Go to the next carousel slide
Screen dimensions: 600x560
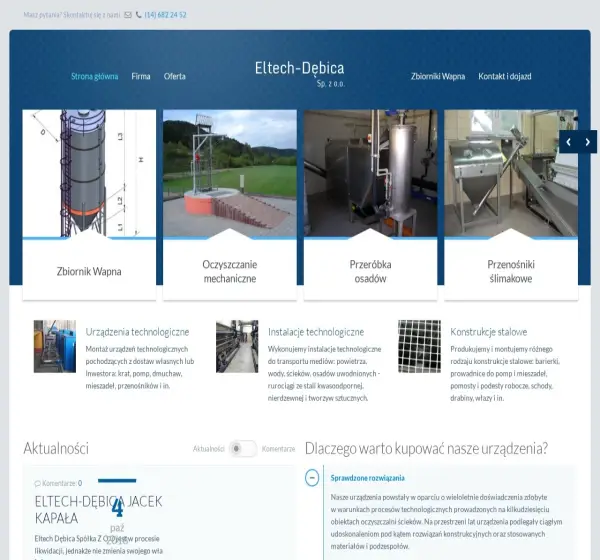[587, 142]
